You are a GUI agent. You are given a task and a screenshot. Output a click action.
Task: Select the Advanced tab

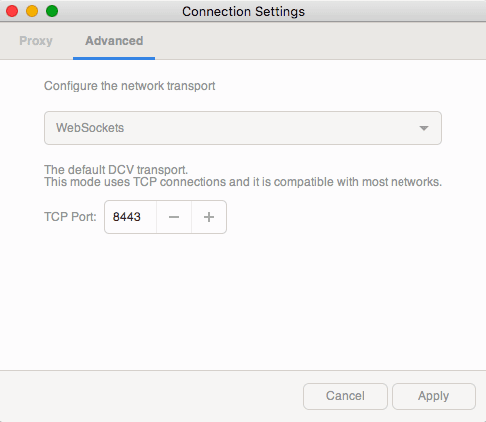point(114,41)
